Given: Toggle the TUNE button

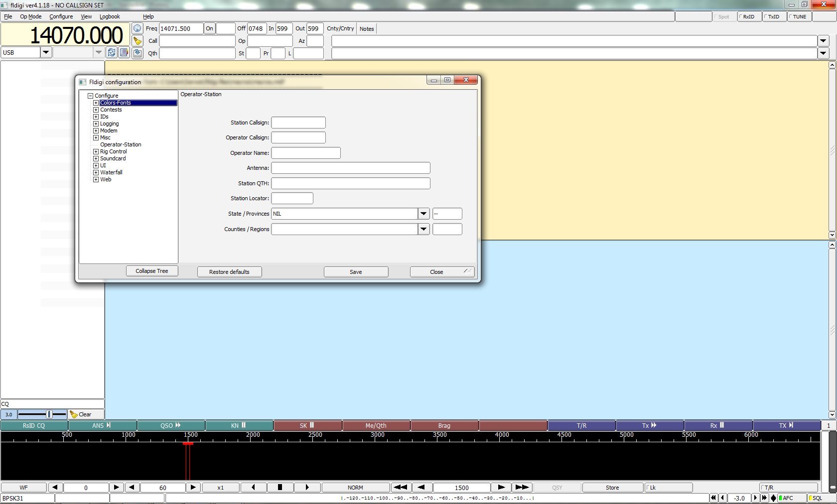Looking at the screenshot, I should click(x=799, y=16).
